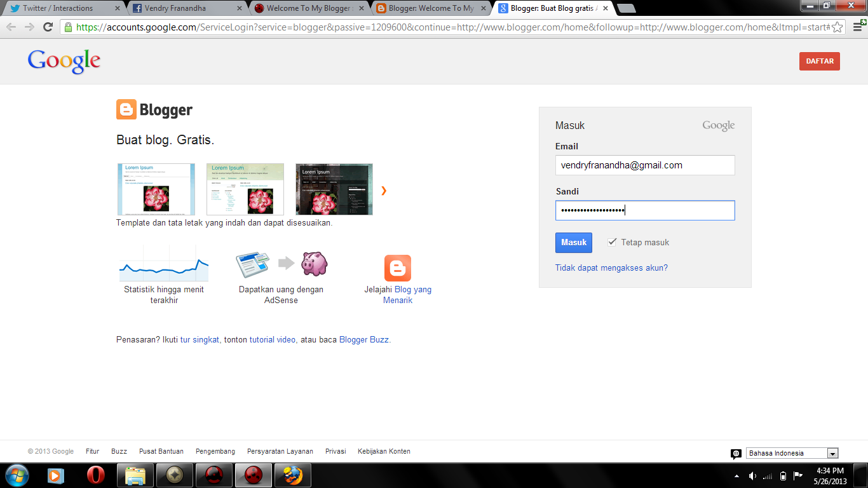Open Opera from the taskbar
The image size is (868, 488).
(x=95, y=475)
